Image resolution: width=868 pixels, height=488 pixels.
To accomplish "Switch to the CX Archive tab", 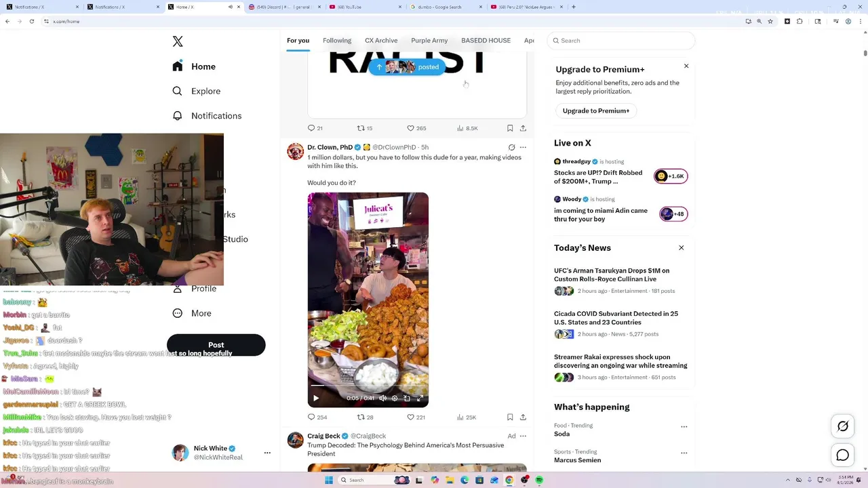I will (381, 41).
